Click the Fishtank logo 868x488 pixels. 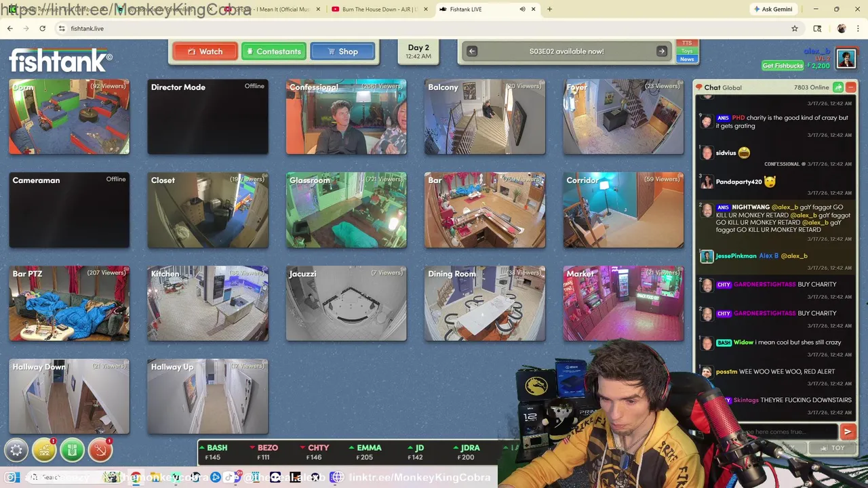coord(60,60)
